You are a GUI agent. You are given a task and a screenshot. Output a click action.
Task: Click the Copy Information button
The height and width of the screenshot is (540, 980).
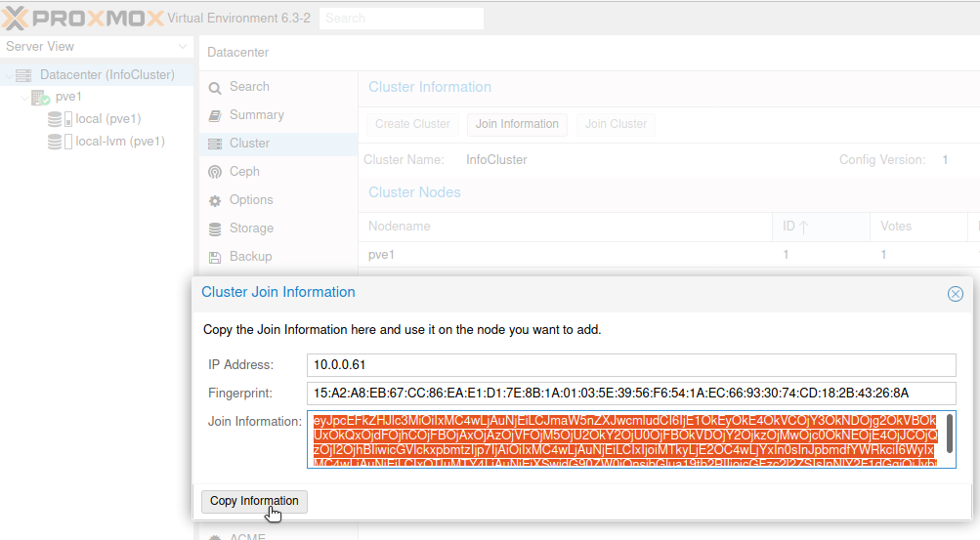[x=254, y=501]
